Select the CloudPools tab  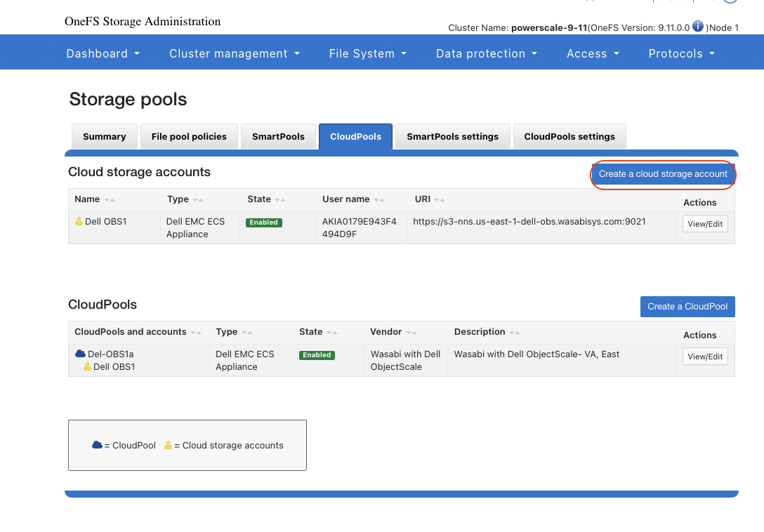coord(356,136)
